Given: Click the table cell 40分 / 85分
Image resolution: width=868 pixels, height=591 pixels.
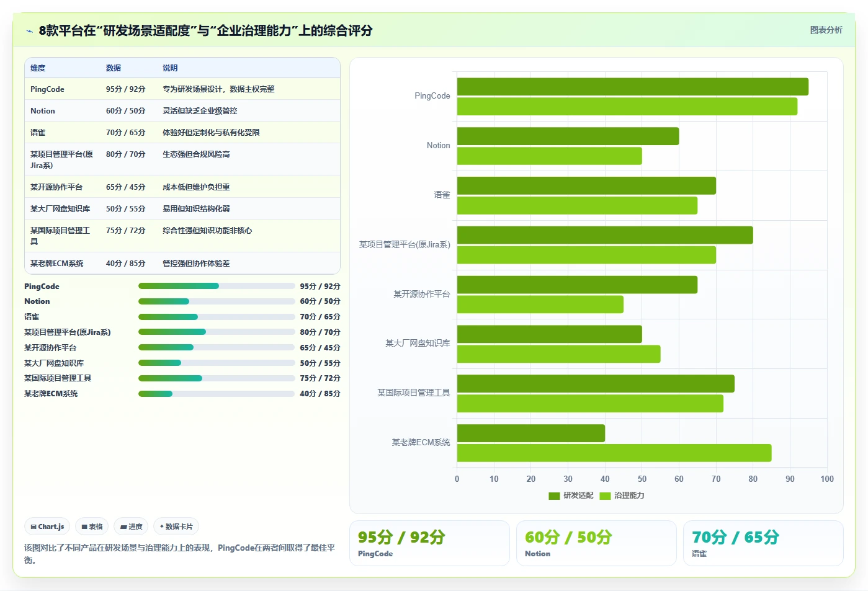Looking at the screenshot, I should coord(125,264).
